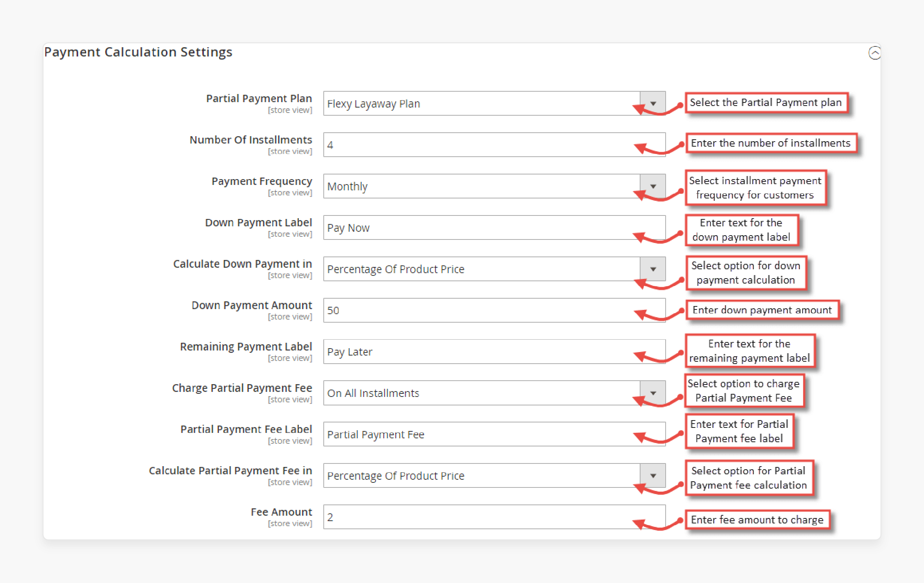Open the Calculate Down Payment in dropdown
Screen dimensions: 924x583
pos(494,269)
